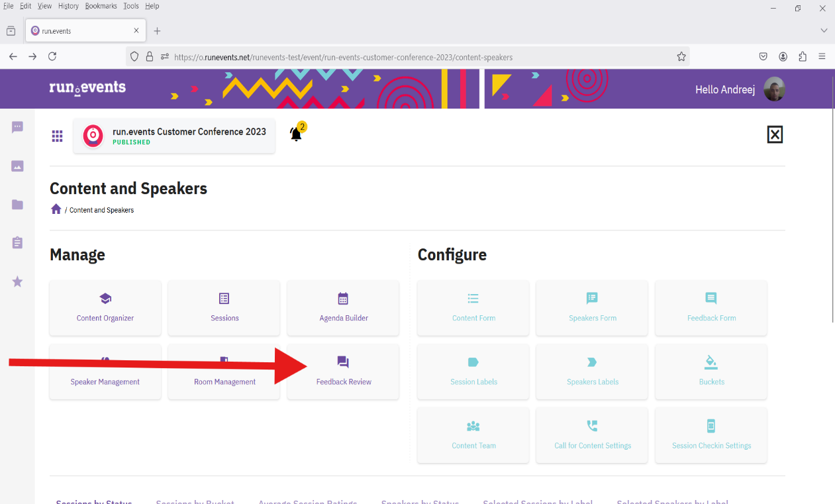Open the Feedback Form configuration

[711, 308]
